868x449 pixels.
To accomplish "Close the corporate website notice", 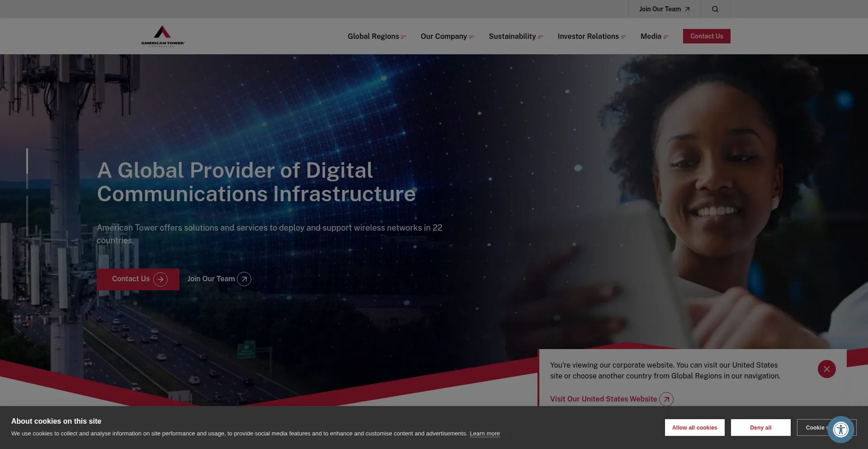I will point(826,369).
